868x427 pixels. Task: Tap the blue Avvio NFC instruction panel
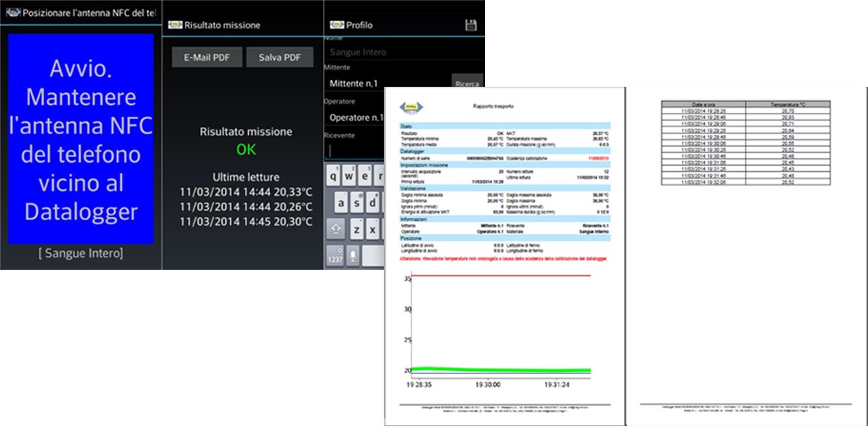point(81,138)
